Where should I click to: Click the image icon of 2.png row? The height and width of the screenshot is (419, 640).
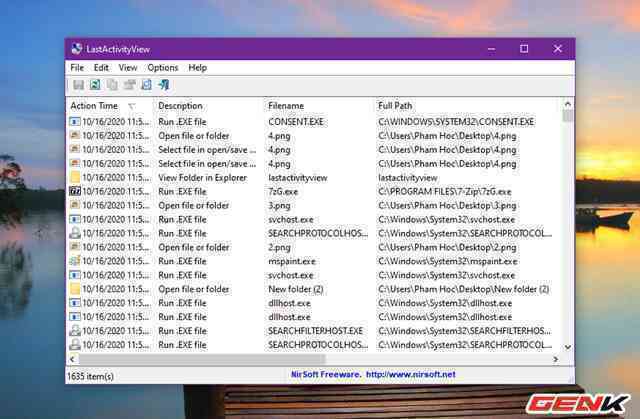pos(75,247)
